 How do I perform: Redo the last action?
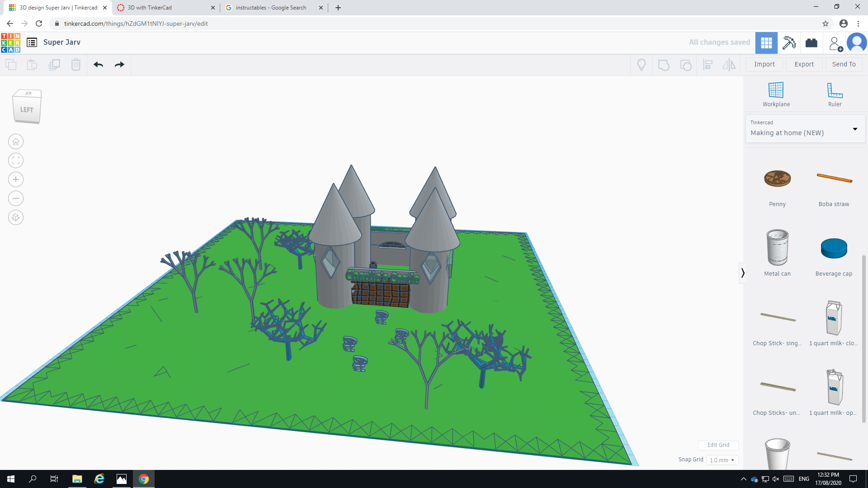[x=119, y=65]
